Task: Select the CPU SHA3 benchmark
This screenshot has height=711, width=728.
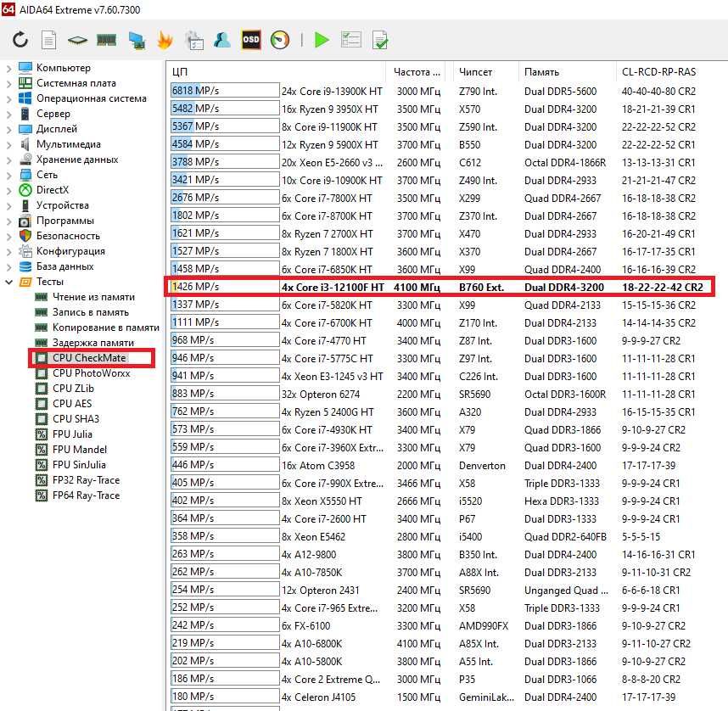Action: click(x=76, y=419)
